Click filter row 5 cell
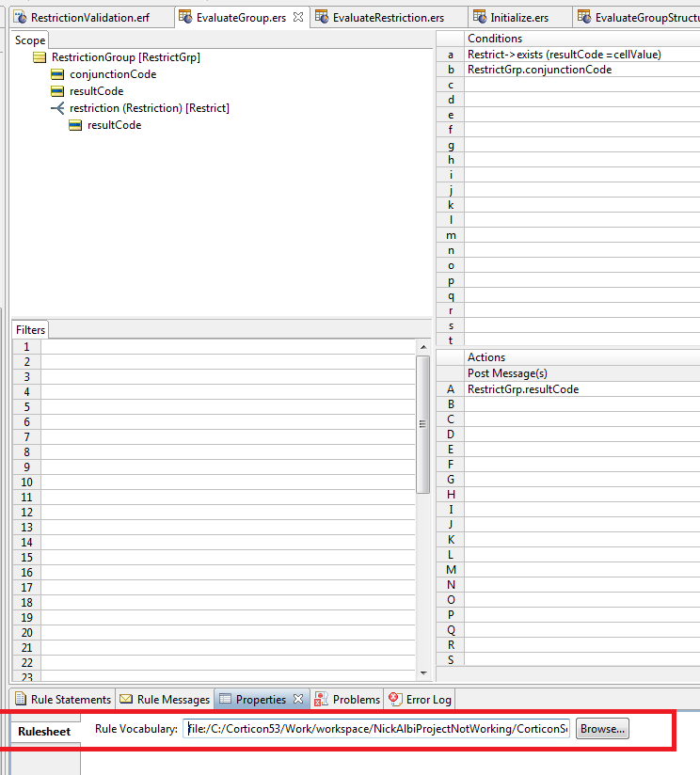Viewport: 700px width, 775px height. [x=228, y=407]
